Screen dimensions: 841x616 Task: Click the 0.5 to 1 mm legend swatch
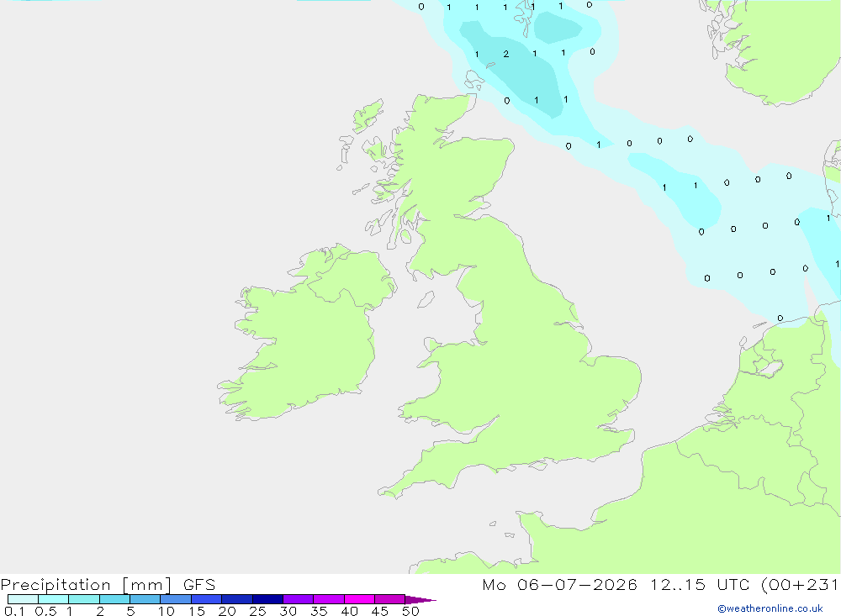coord(54,599)
